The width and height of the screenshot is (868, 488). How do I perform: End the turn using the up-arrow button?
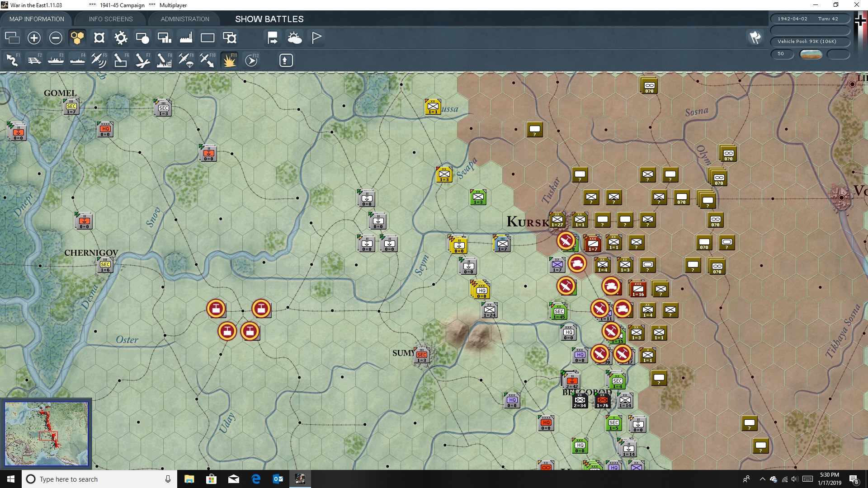[x=286, y=60]
